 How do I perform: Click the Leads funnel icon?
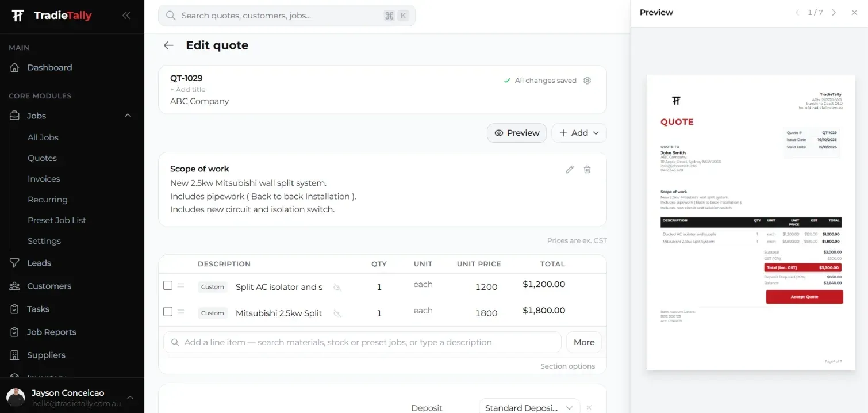click(x=16, y=263)
